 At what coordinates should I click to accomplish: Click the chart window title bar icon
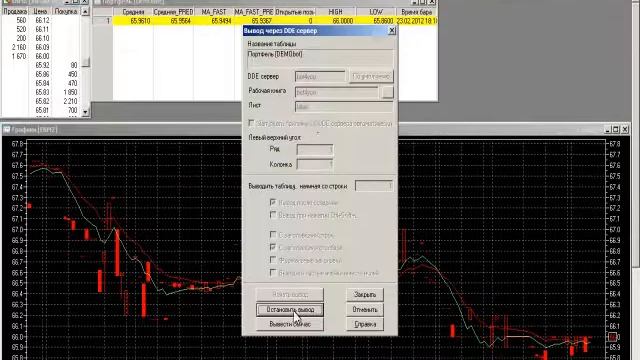pyautogui.click(x=7, y=129)
